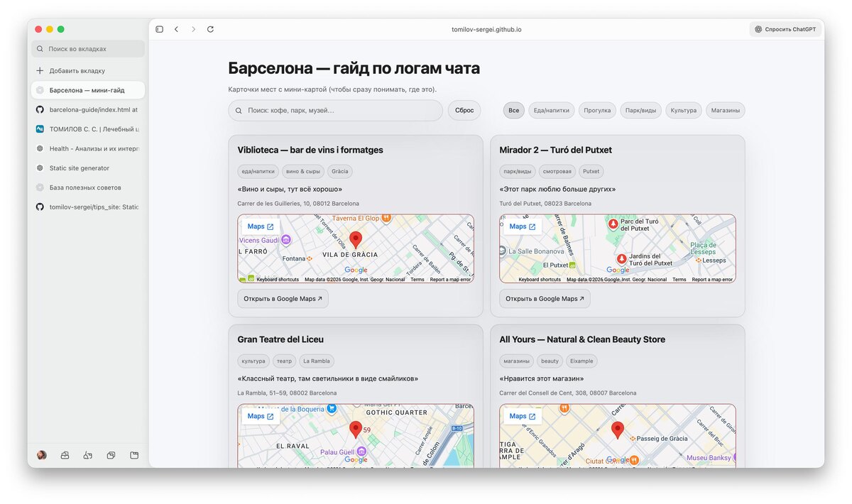This screenshot has width=852, height=504.
Task: Click the address bar tomilov-sergei.github.io
Action: coord(486,29)
